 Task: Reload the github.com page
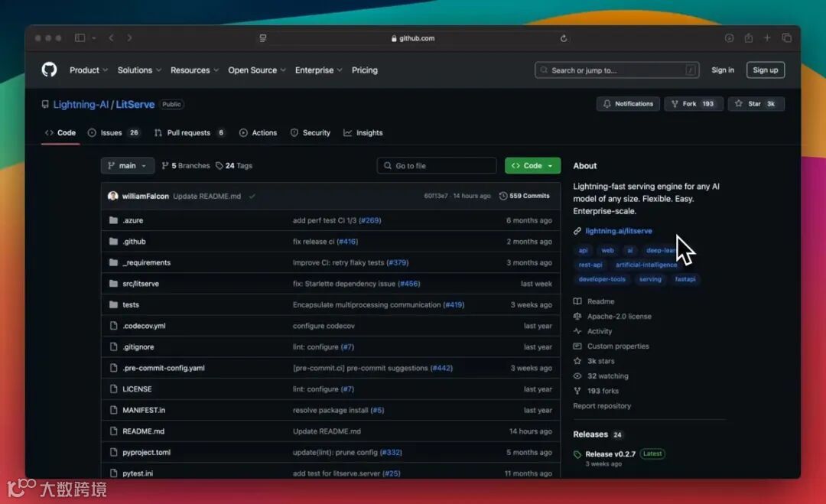click(564, 38)
